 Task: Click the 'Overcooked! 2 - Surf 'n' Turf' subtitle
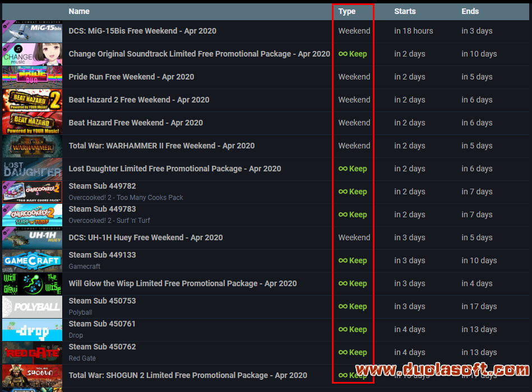[x=109, y=221]
